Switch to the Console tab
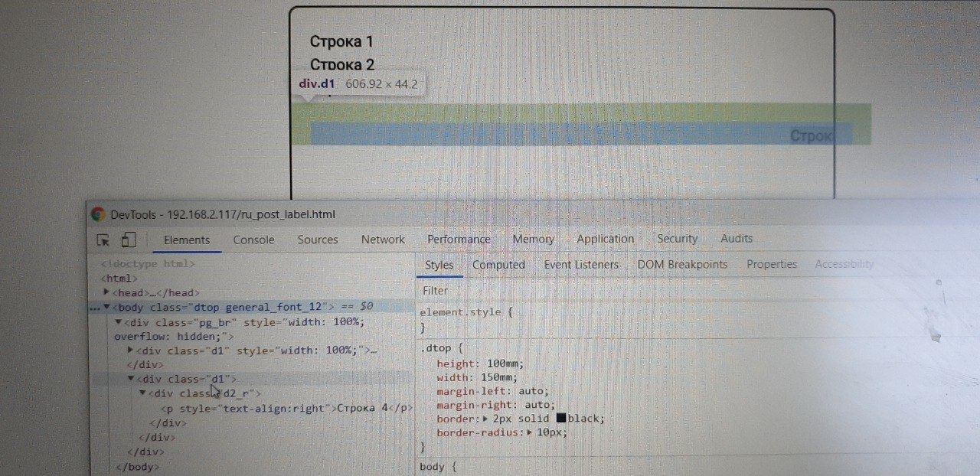980x476 pixels. 253,240
